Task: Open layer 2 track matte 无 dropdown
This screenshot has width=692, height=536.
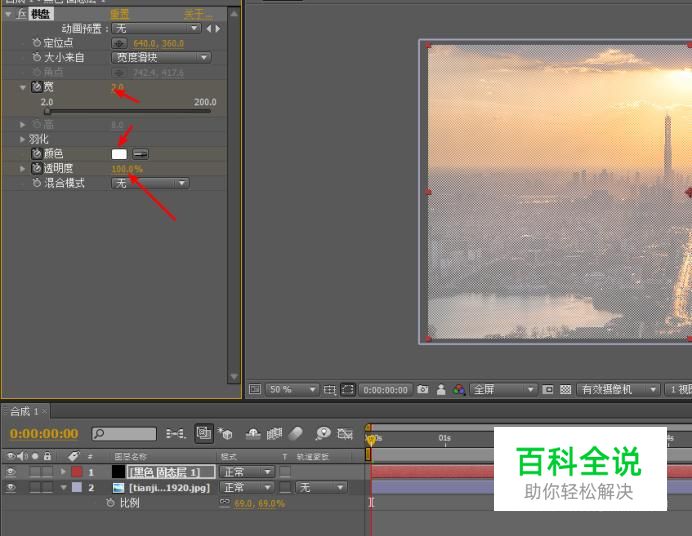Action: click(321, 487)
